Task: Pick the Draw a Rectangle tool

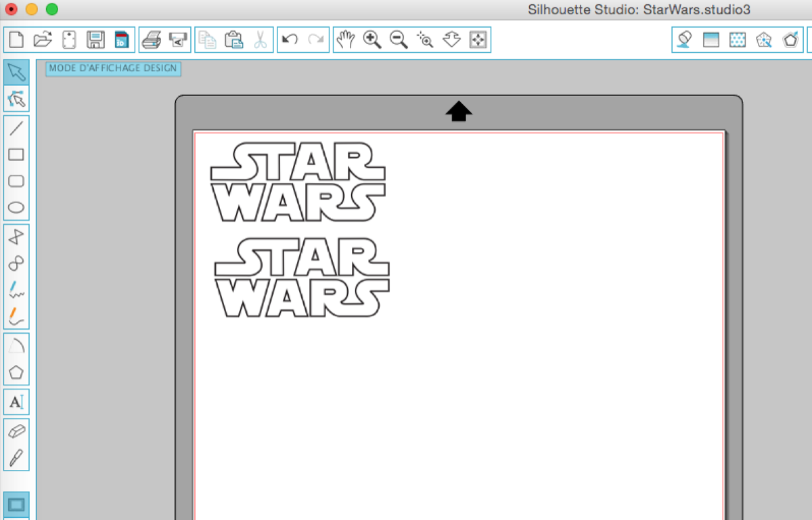Action: 16,154
